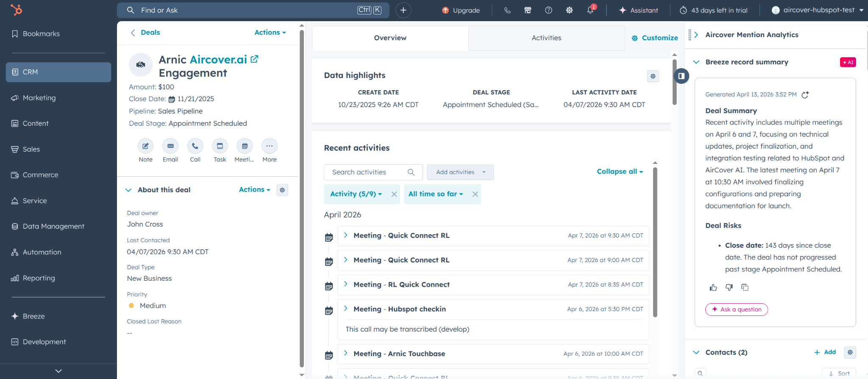Open the help question mark icon
This screenshot has height=379, width=868.
tap(548, 10)
